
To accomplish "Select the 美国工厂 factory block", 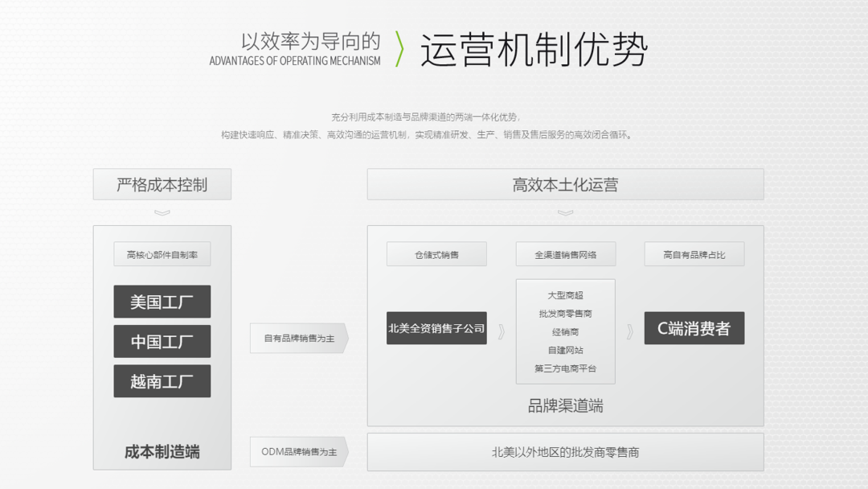I will [x=162, y=302].
